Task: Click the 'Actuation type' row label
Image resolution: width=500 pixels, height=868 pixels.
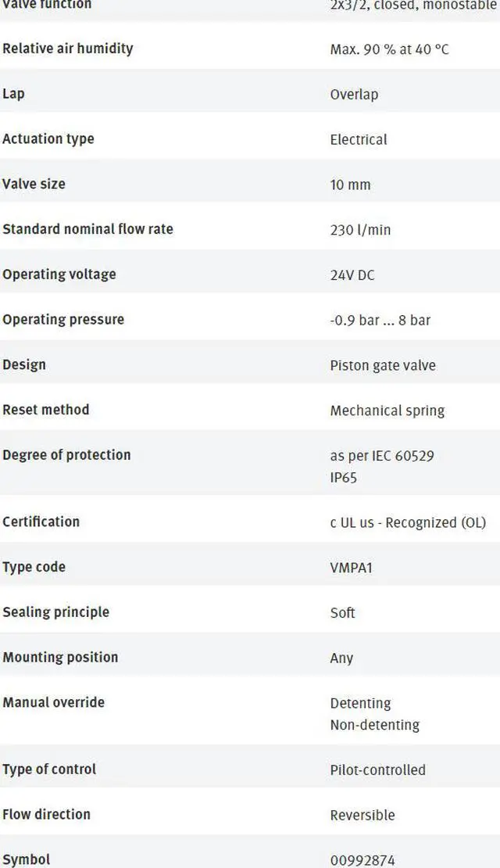Action: (48, 139)
